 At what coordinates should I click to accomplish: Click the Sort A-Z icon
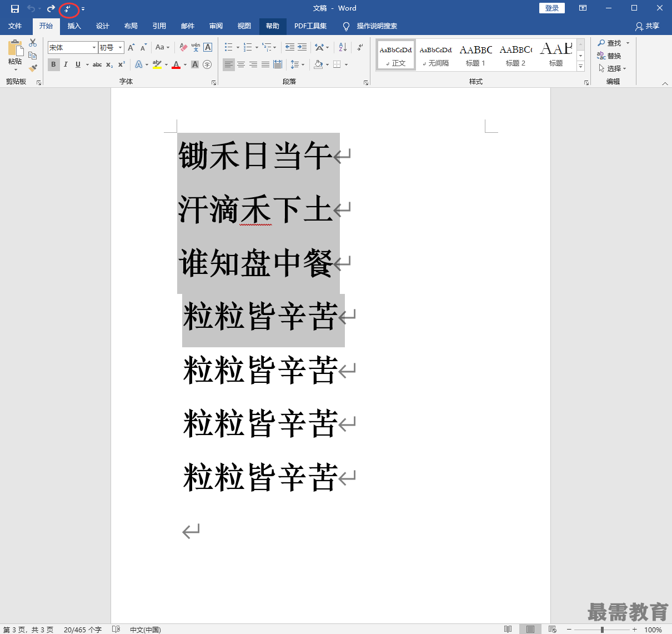click(x=343, y=48)
